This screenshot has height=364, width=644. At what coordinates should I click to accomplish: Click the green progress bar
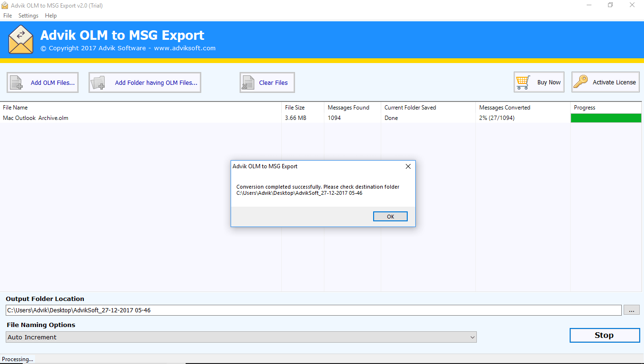(x=606, y=118)
